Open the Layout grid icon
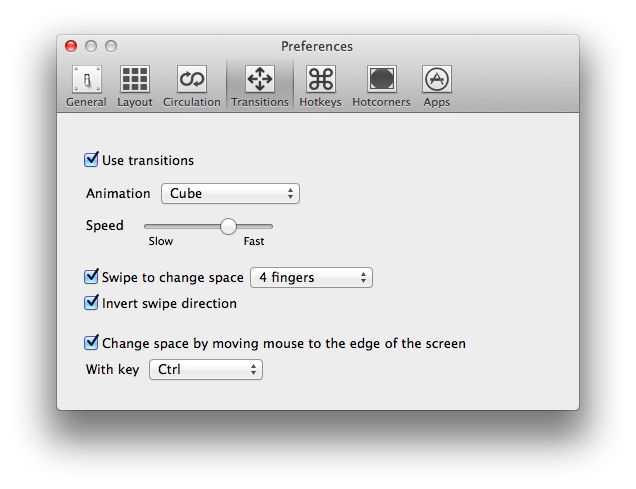Image resolution: width=636 pixels, height=489 pixels. [135, 79]
